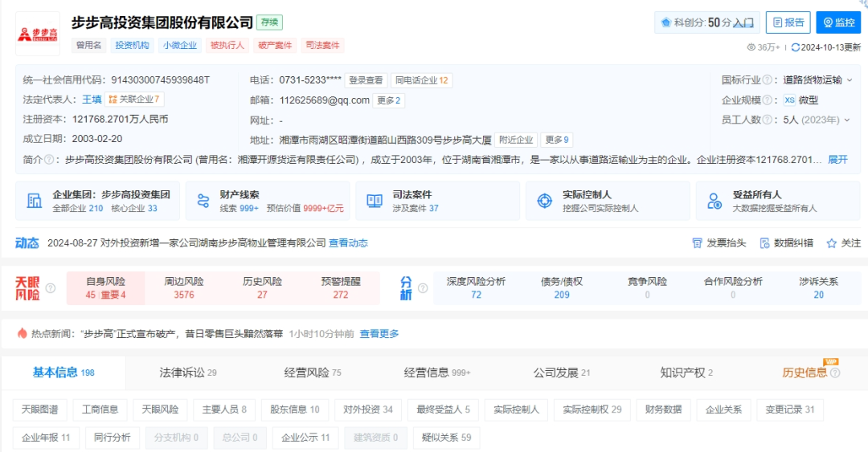Select 预警提醒 272 risk tab
This screenshot has width=868, height=452.
pyautogui.click(x=341, y=287)
